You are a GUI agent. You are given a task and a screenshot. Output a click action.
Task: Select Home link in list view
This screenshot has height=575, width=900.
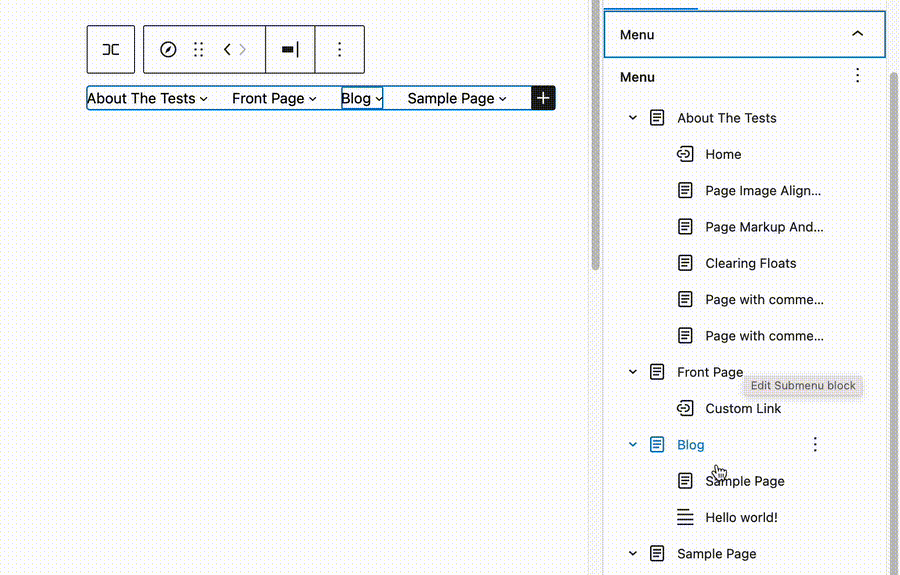(x=723, y=154)
